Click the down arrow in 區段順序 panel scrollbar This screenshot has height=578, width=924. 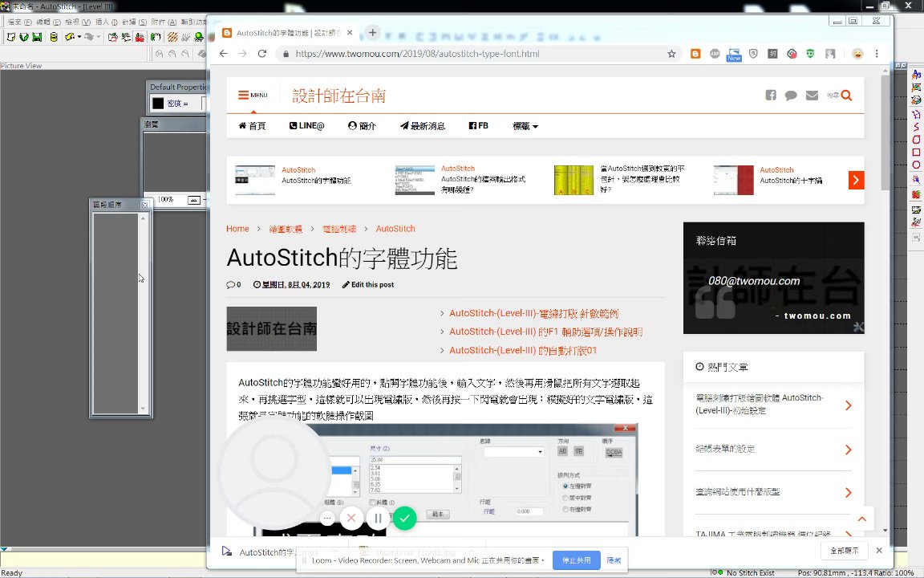[x=143, y=408]
